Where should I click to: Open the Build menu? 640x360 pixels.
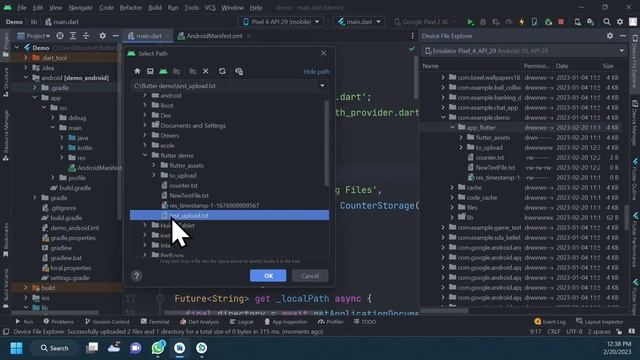coord(155,8)
